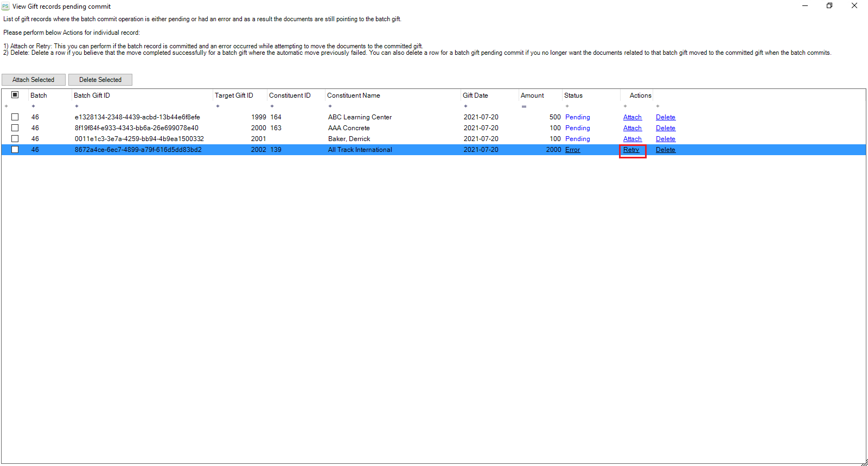868x466 pixels.
Task: Click the equals filter icon under Amount column
Action: coord(524,106)
